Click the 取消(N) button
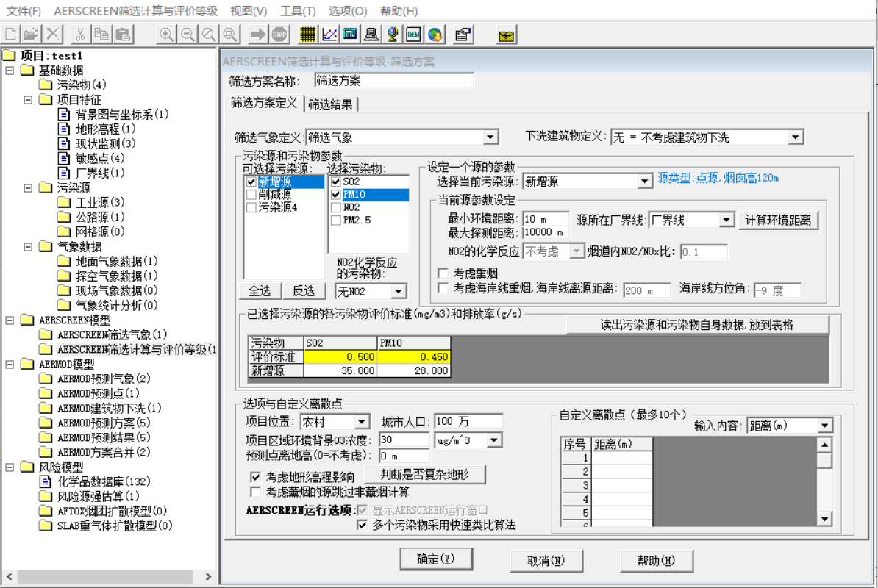Viewport: 878px width, 588px height. tap(546, 560)
